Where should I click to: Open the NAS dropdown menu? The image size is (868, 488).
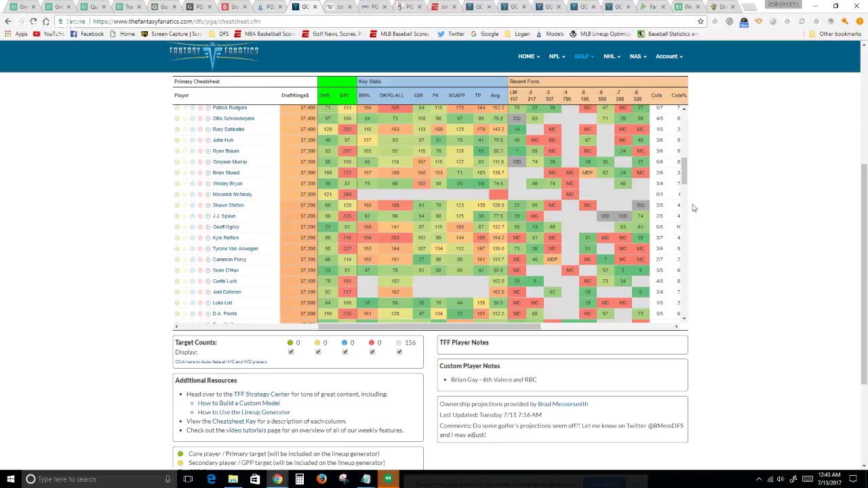tap(637, 56)
